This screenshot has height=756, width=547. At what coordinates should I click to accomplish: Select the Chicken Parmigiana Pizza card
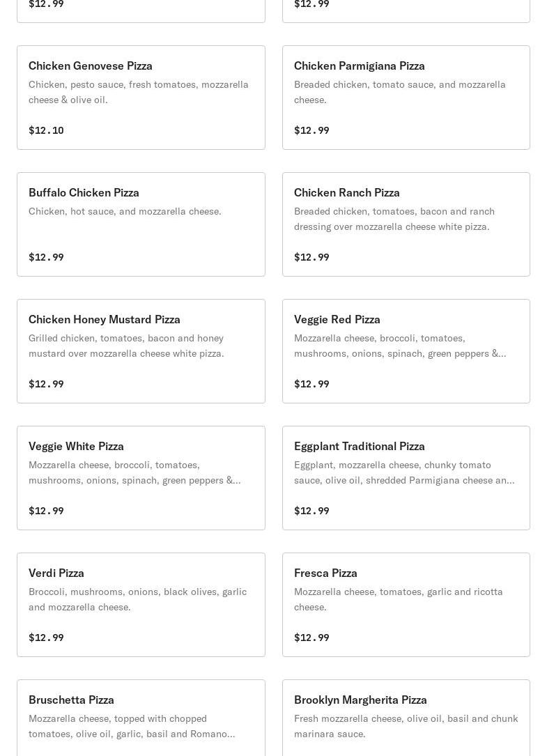(406, 98)
